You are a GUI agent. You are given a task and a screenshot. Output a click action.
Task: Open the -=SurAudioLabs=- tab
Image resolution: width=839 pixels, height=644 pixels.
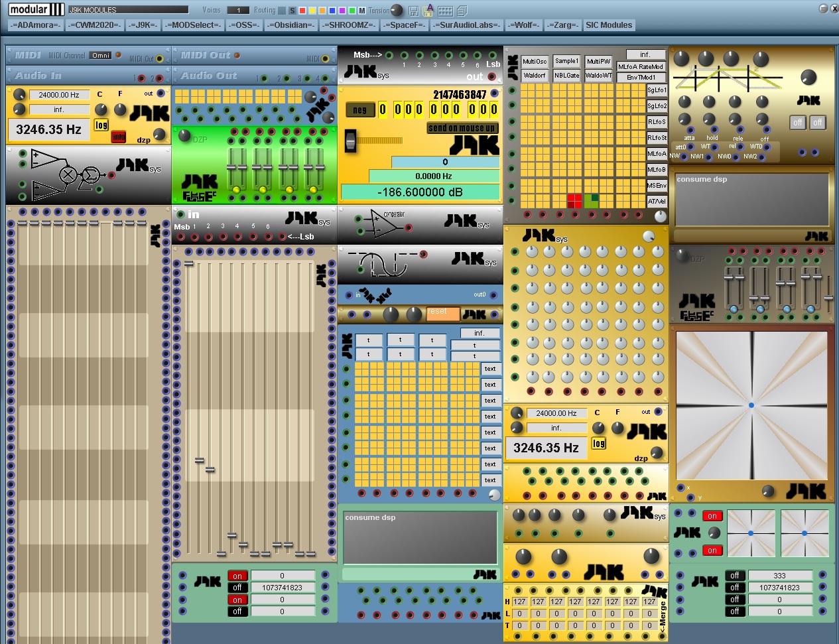click(x=467, y=25)
